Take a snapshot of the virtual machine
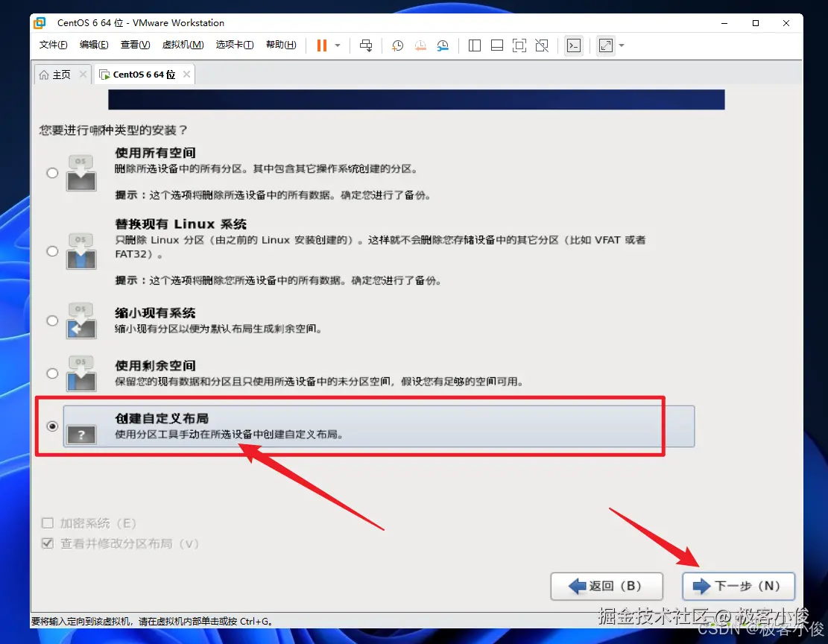Viewport: 828px width, 644px height. (397, 45)
